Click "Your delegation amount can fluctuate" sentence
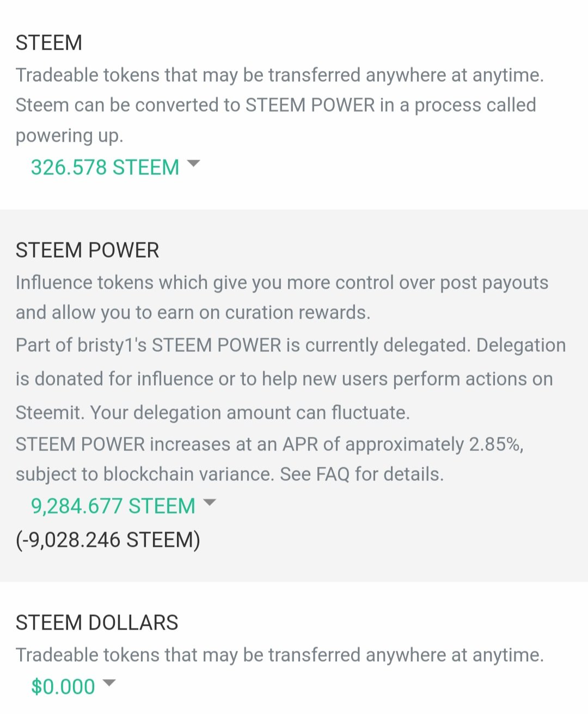Screen dimensions: 588x714 (250, 412)
